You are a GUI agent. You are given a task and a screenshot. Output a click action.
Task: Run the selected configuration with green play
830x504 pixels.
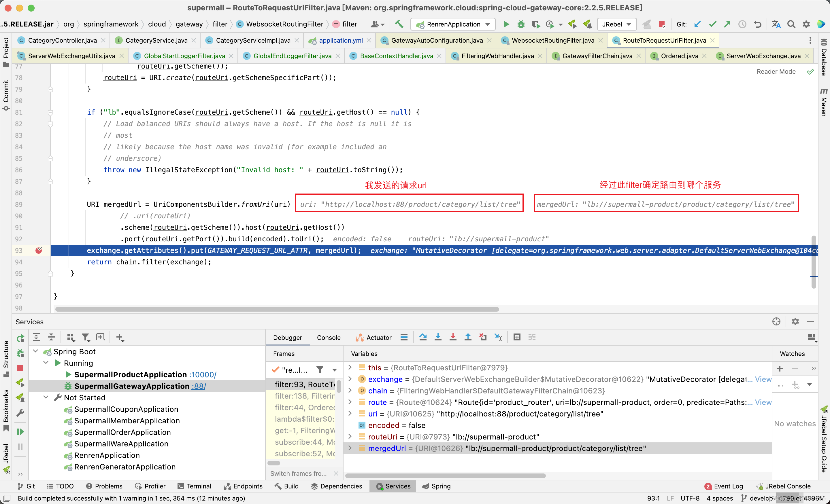506,24
